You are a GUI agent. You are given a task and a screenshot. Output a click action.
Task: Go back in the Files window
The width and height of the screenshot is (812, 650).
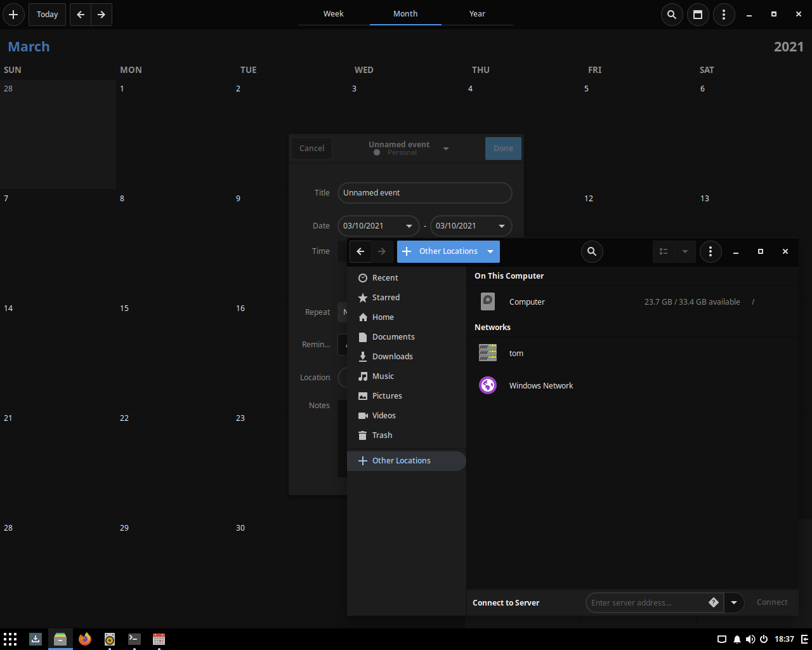pos(360,251)
